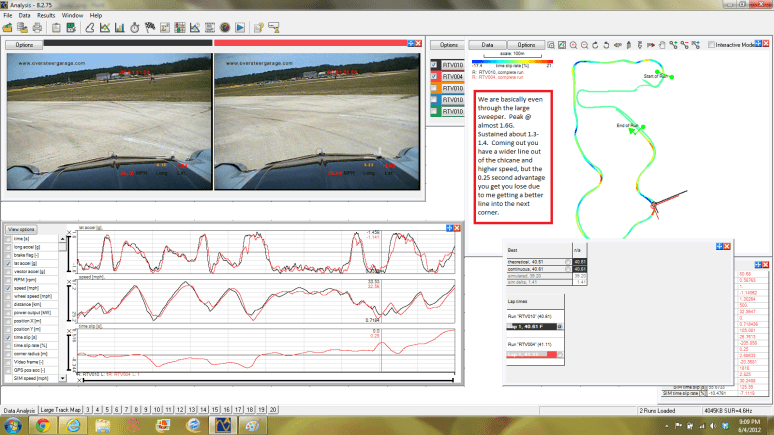Click the round gauge icon in the toolbar

(224, 27)
